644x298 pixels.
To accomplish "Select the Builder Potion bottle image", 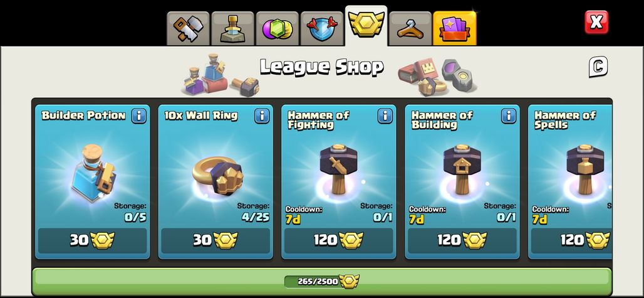I will pyautogui.click(x=93, y=173).
